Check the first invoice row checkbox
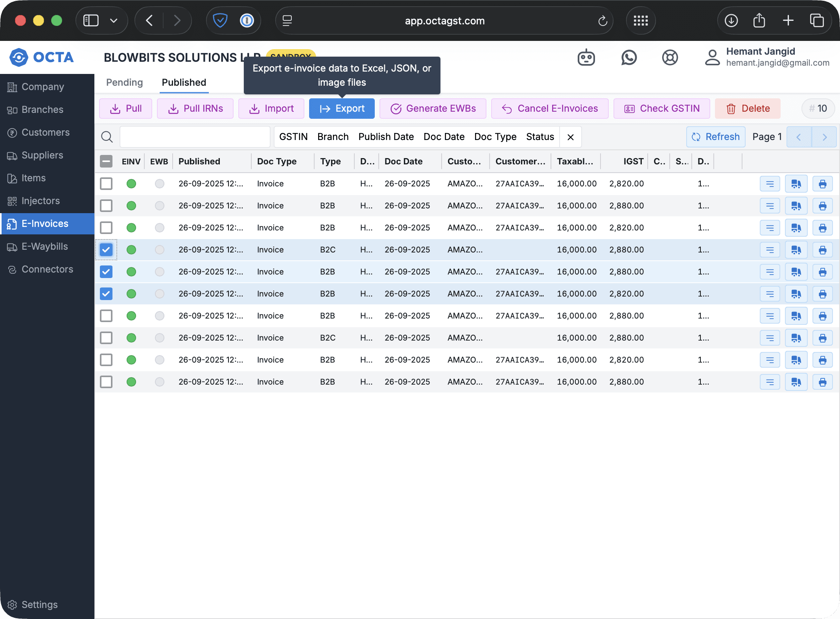The height and width of the screenshot is (619, 840). tap(106, 184)
